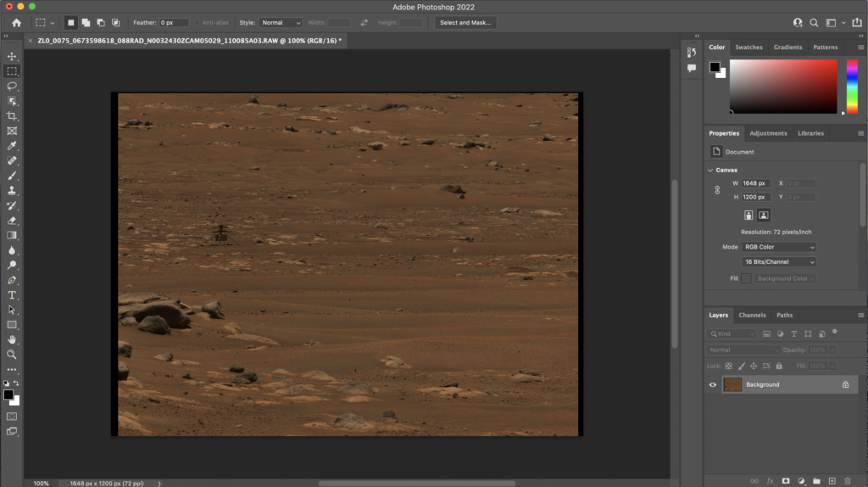The image size is (868, 487).
Task: Create a new layer from the Layers panel
Action: pyautogui.click(x=832, y=481)
